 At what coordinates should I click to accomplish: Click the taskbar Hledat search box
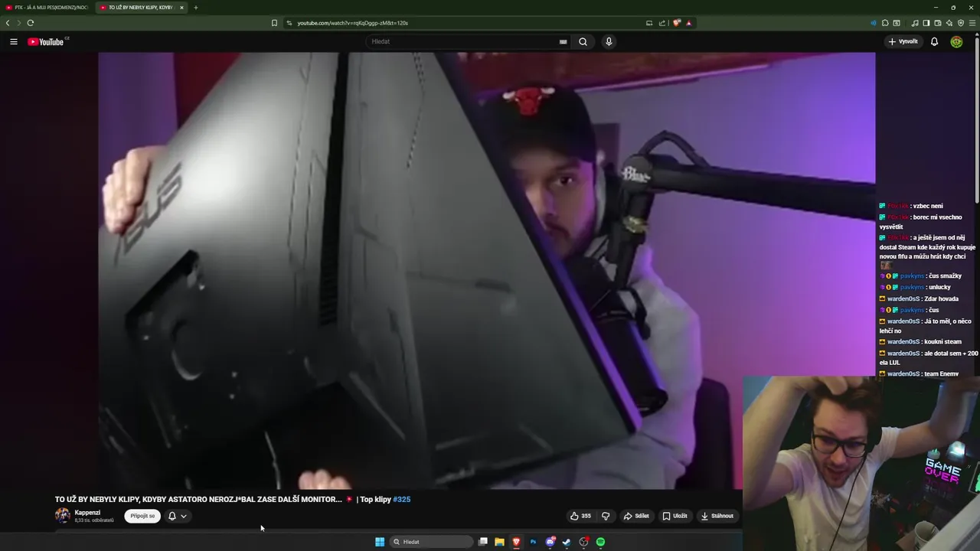pos(431,542)
